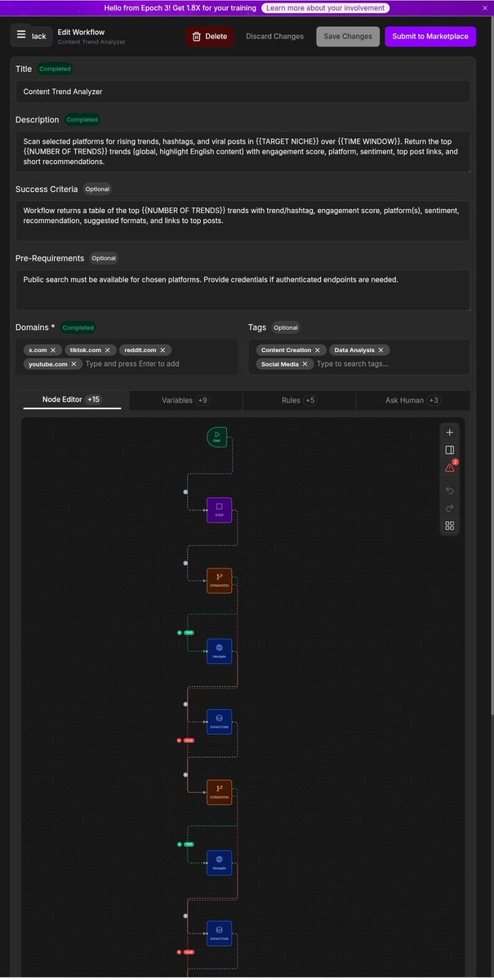Open the Rules tab

(299, 400)
